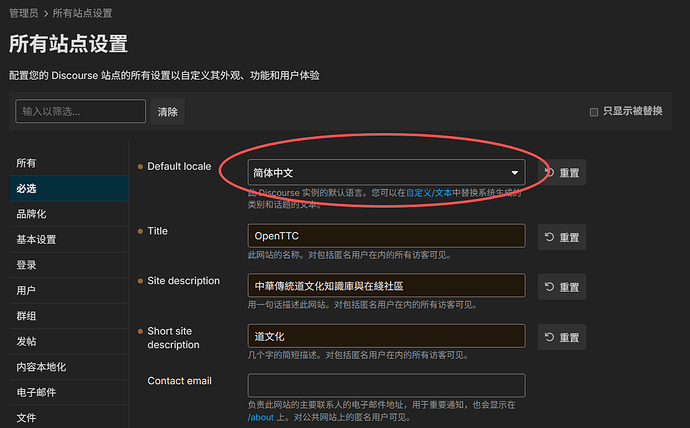Select the 所有 category
This screenshot has height=428, width=690.
pos(69,163)
